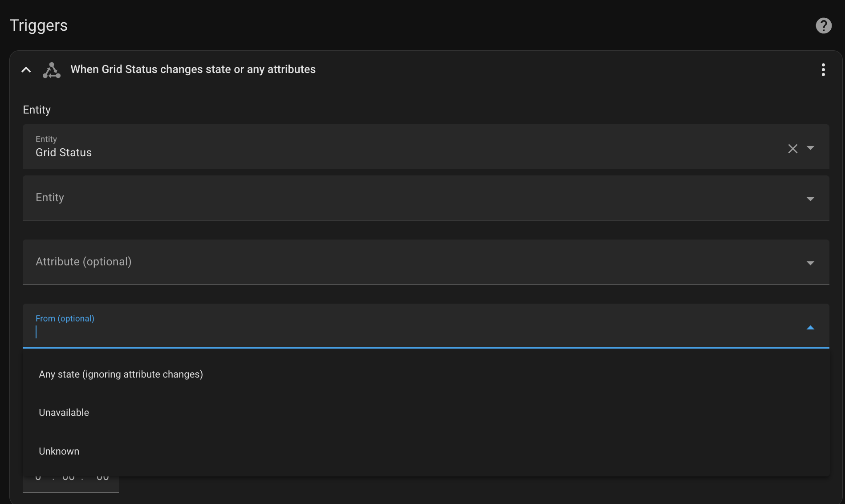This screenshot has width=845, height=504.
Task: Clear the Grid Status entity with the X icon
Action: pyautogui.click(x=792, y=149)
